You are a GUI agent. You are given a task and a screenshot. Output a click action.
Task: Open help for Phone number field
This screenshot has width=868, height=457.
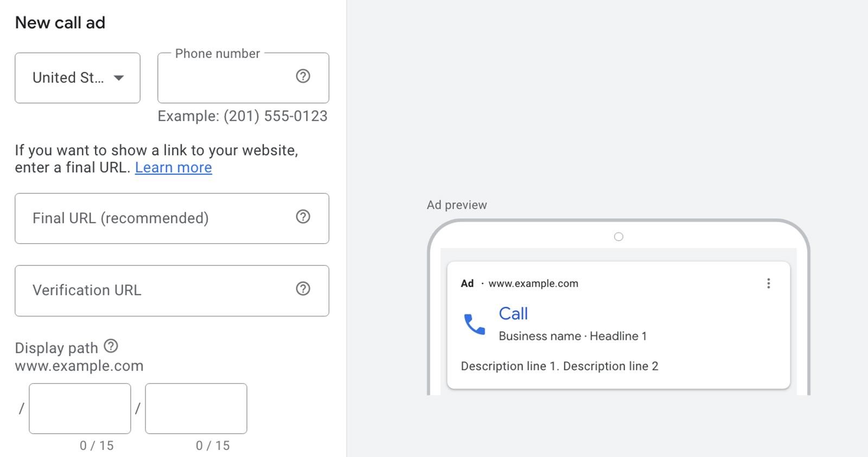pyautogui.click(x=303, y=76)
